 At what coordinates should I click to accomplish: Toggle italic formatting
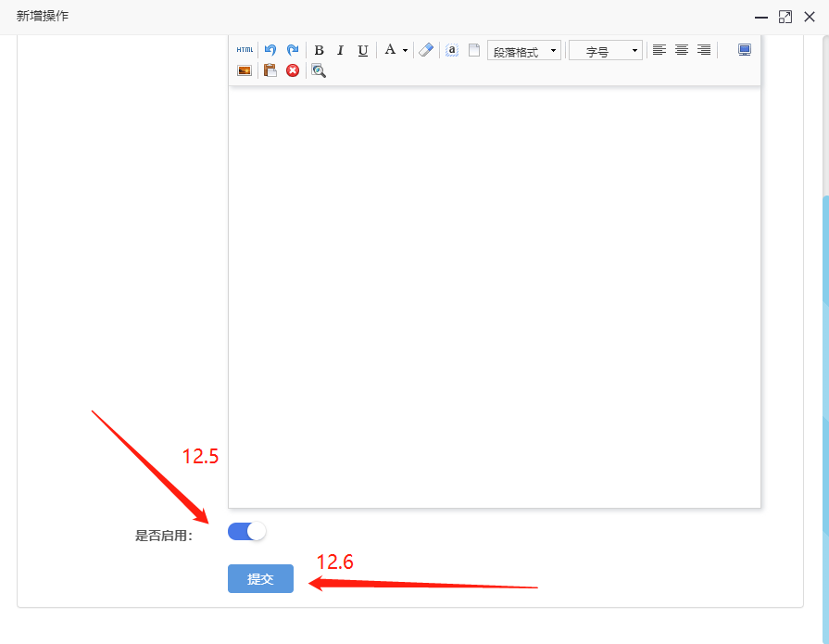coord(340,50)
